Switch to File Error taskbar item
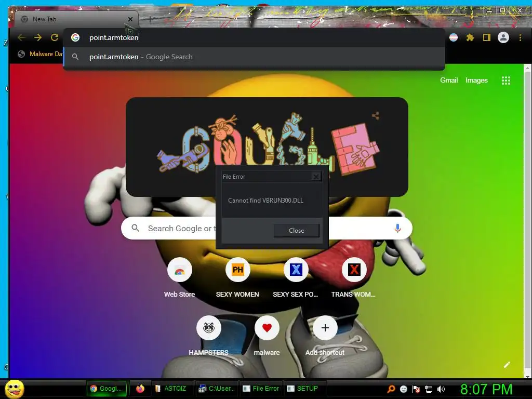532x399 pixels. (x=261, y=389)
